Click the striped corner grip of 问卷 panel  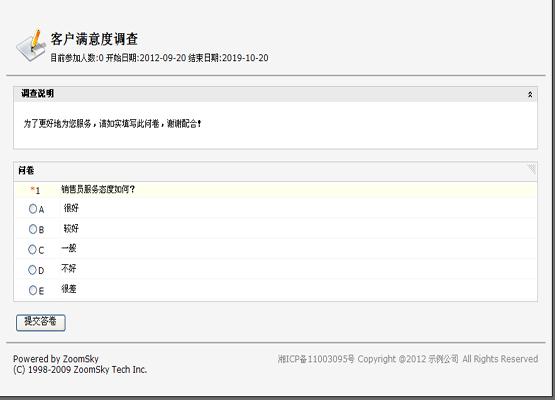pyautogui.click(x=532, y=169)
